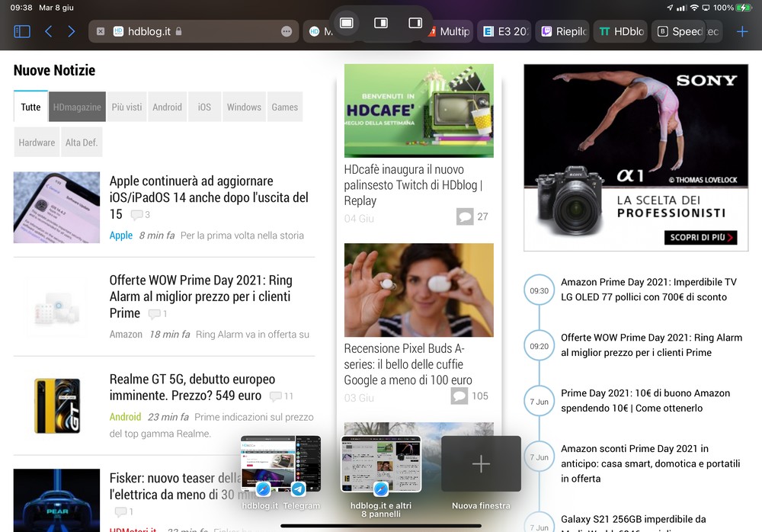Create a new window with Nuova finestra

pyautogui.click(x=481, y=463)
